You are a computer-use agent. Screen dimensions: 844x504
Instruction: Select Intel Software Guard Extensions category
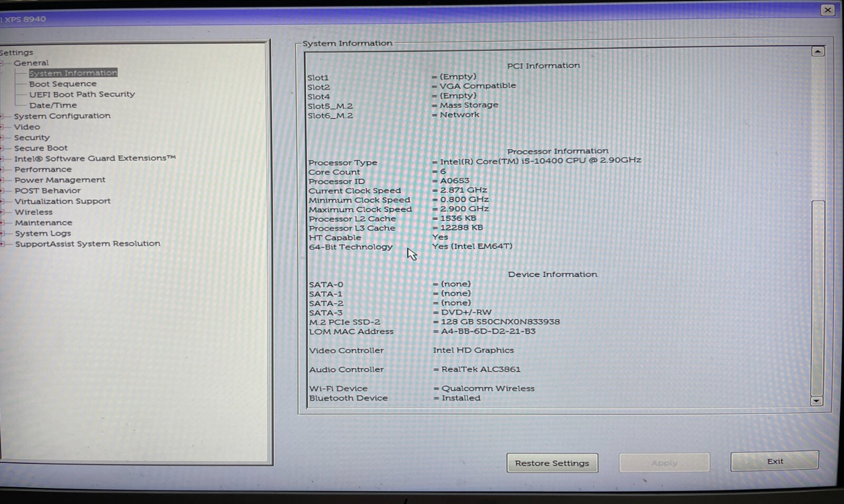tap(95, 158)
